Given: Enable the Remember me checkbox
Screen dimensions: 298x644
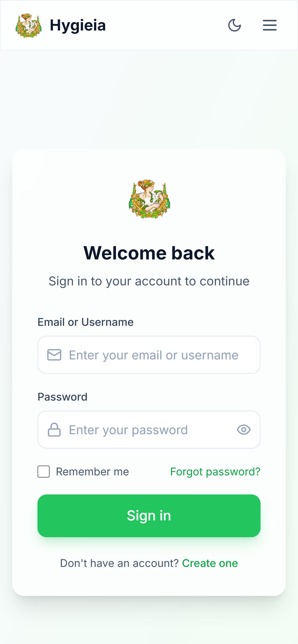Looking at the screenshot, I should pos(44,472).
